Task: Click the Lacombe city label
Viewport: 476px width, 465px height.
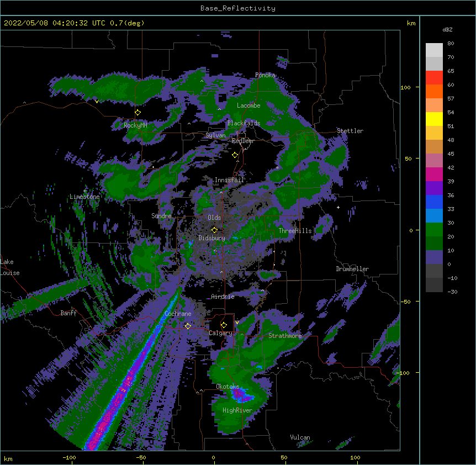Action: (248, 105)
